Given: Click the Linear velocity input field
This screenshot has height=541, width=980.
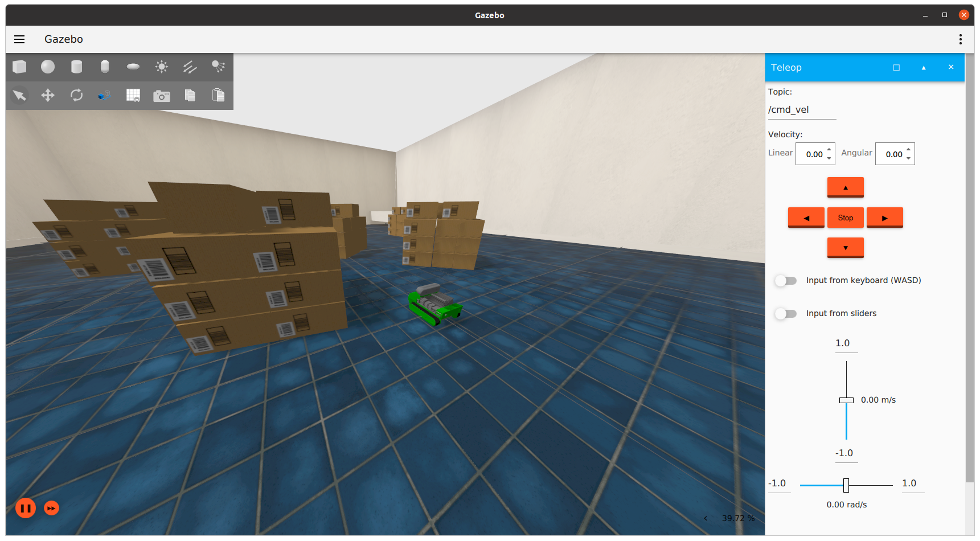Looking at the screenshot, I should (813, 154).
